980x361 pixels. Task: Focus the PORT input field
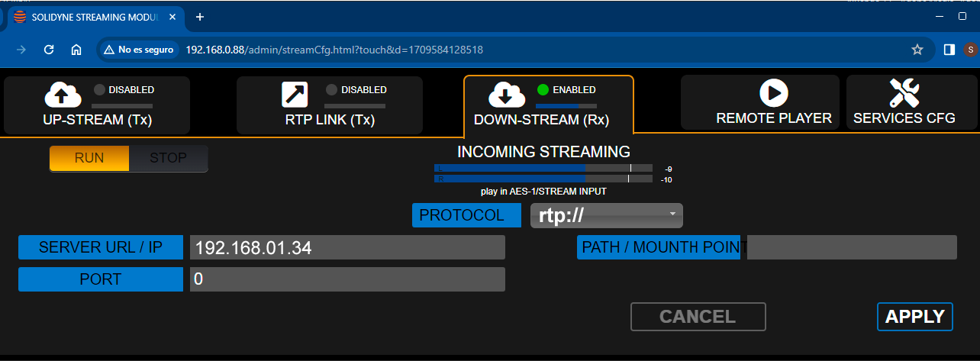click(347, 279)
